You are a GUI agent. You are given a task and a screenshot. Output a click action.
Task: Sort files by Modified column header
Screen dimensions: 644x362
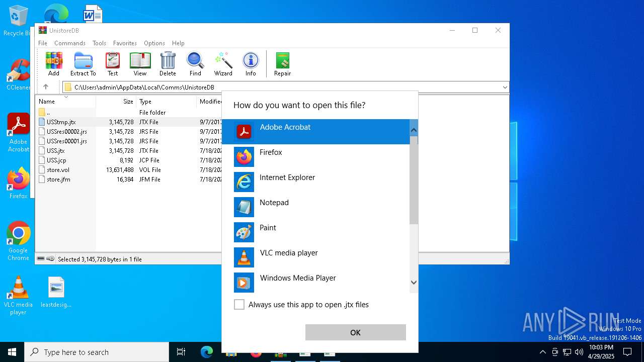point(209,101)
